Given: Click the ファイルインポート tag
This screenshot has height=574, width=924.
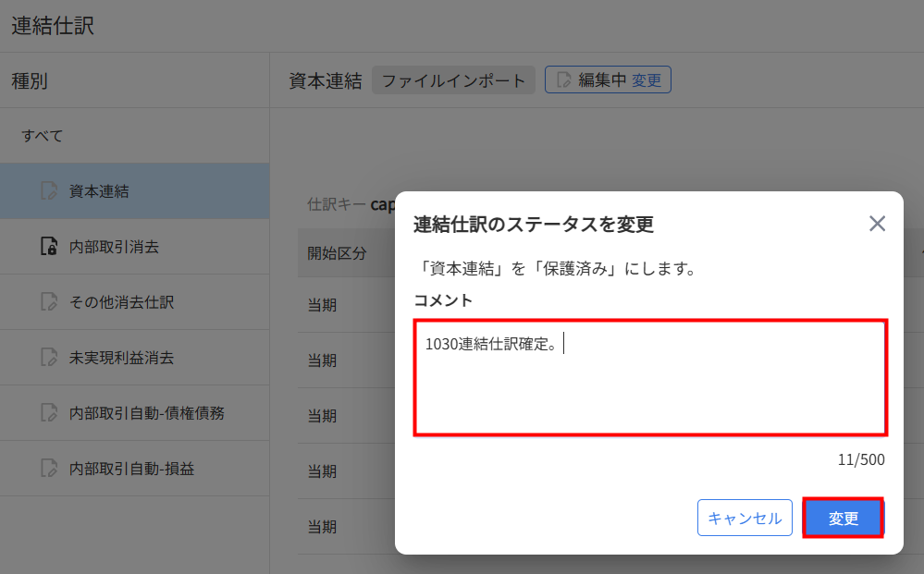Looking at the screenshot, I should tap(453, 80).
